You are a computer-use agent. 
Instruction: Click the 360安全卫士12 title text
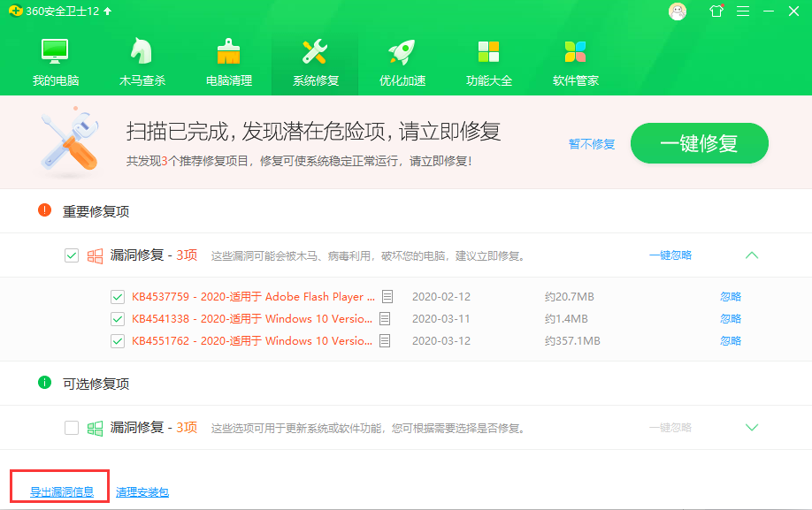click(62, 11)
